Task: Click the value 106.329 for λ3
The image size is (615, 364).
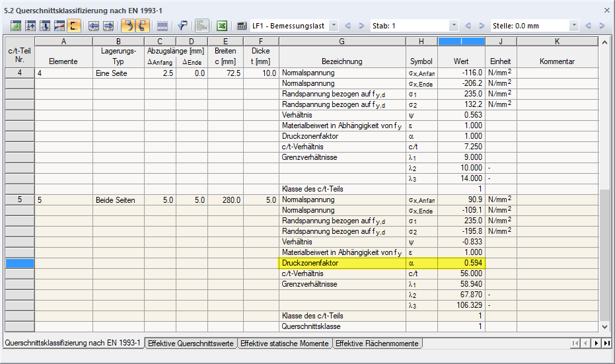Action: 461,305
